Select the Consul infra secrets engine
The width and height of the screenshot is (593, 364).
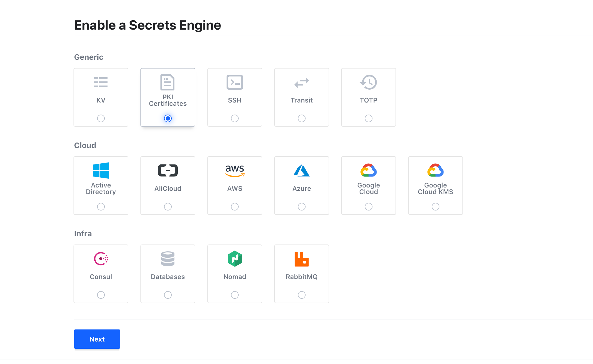[101, 295]
